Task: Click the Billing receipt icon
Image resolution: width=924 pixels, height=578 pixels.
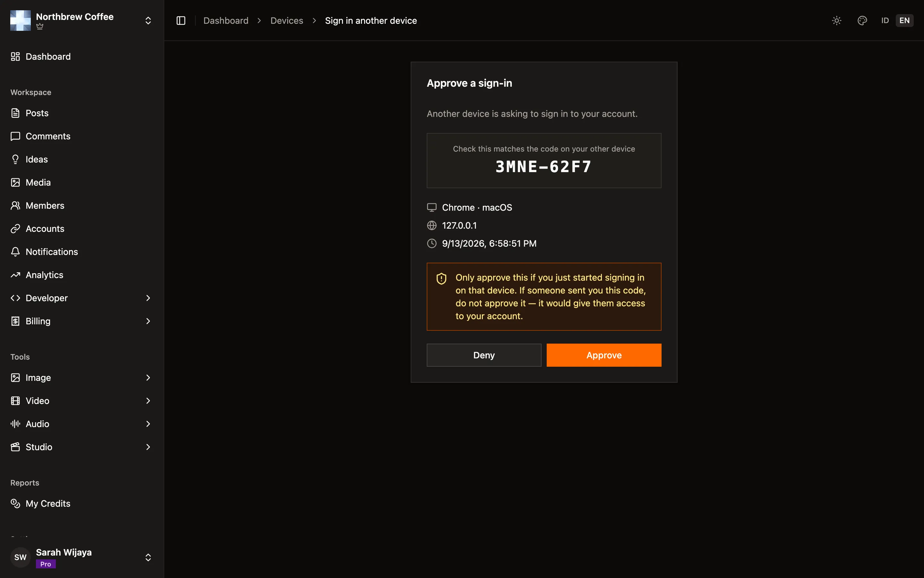Action: pos(15,321)
